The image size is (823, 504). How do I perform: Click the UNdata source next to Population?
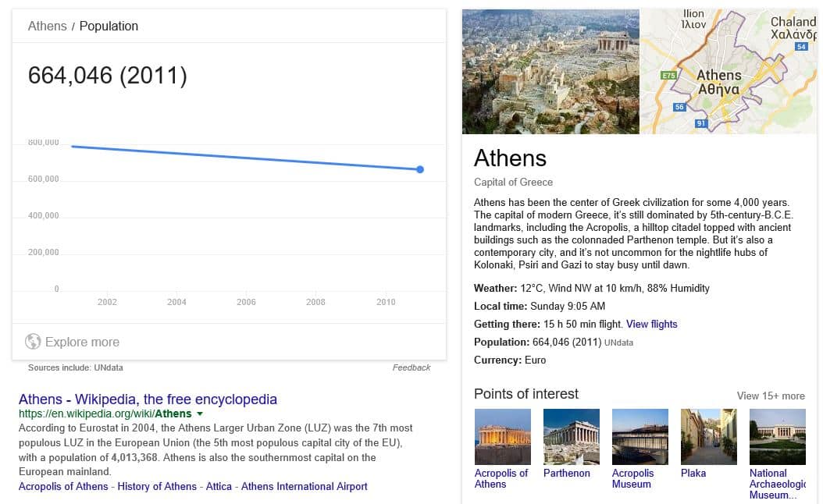(x=618, y=343)
